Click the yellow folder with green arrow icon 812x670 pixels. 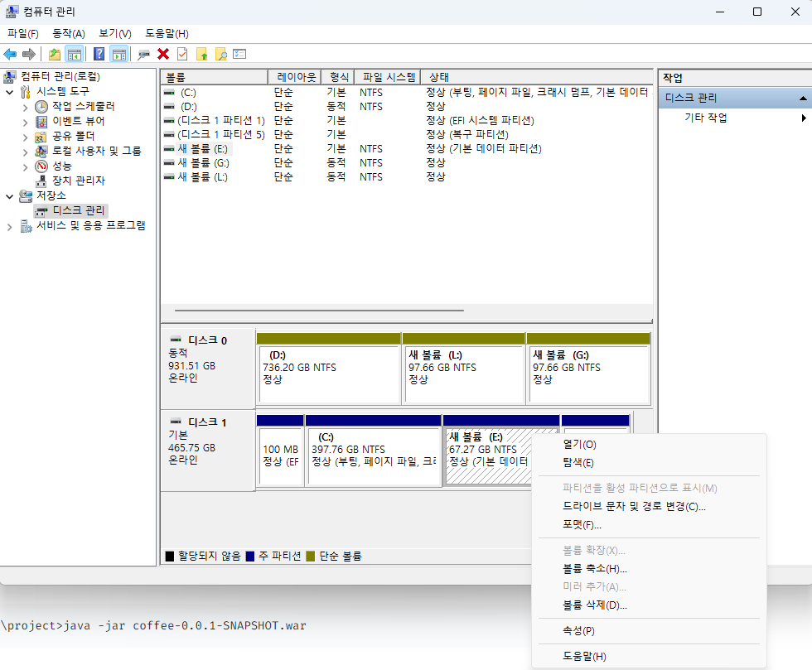pyautogui.click(x=201, y=54)
